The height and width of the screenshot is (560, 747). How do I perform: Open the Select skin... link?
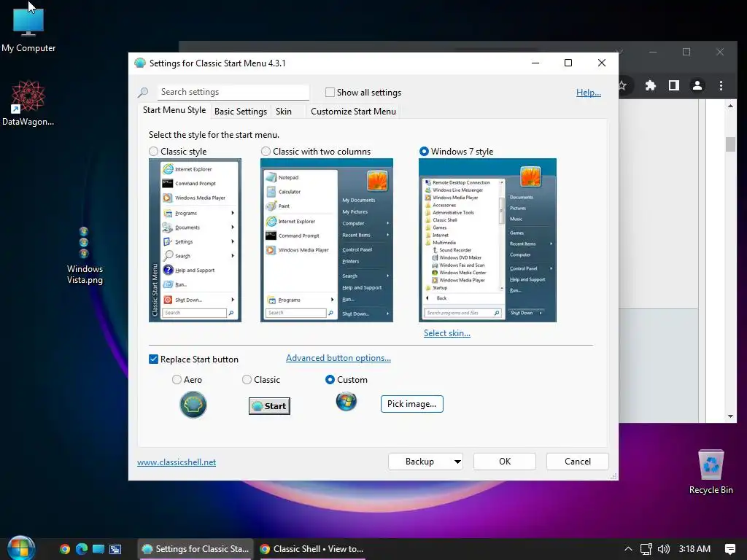coord(447,332)
